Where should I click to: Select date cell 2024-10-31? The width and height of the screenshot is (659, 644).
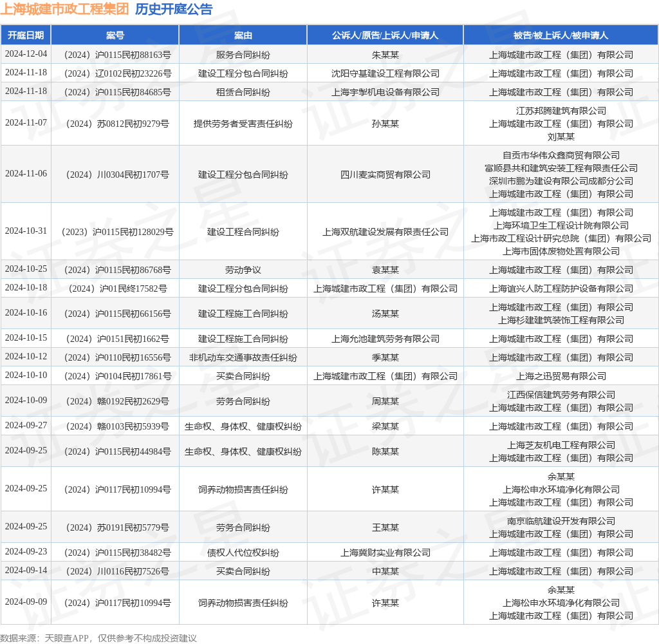(26, 231)
